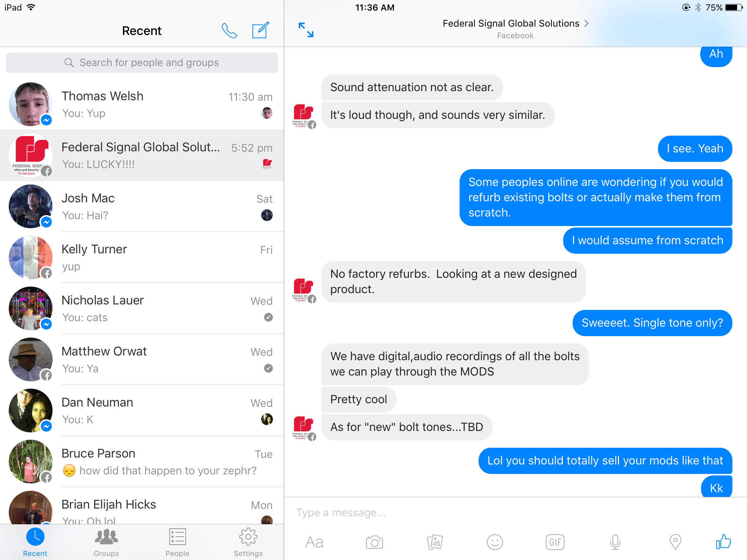This screenshot has width=747, height=560.
Task: Open Federal Signal Global Solut... chat row
Action: 142,155
